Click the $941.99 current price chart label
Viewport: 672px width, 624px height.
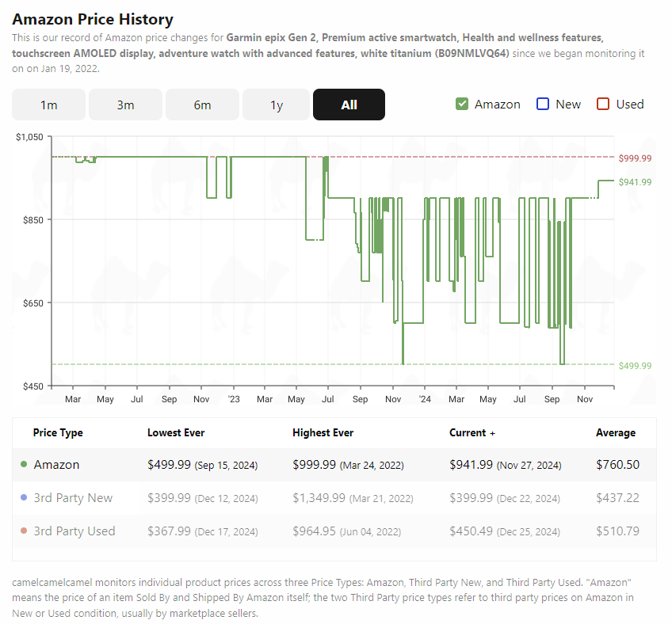pos(635,182)
